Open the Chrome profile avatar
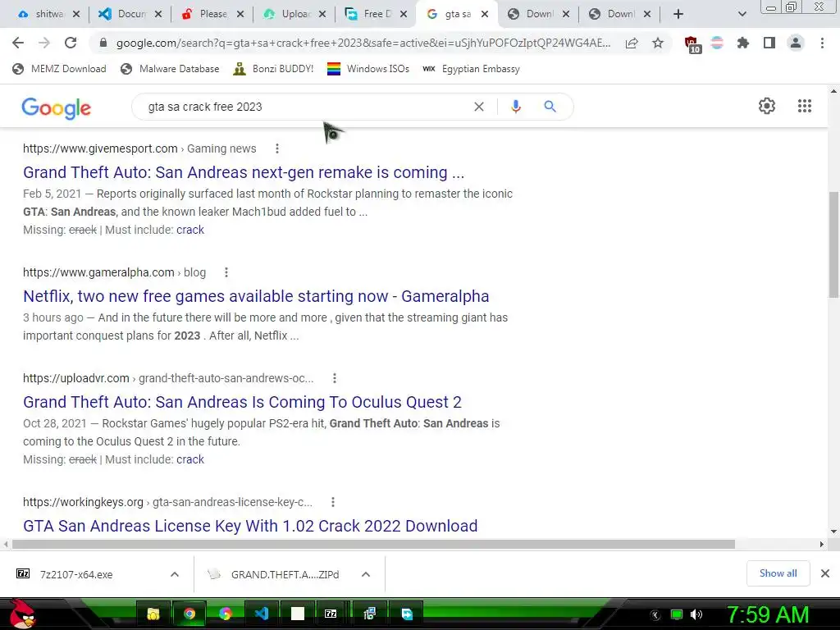The height and width of the screenshot is (630, 840). click(x=796, y=43)
